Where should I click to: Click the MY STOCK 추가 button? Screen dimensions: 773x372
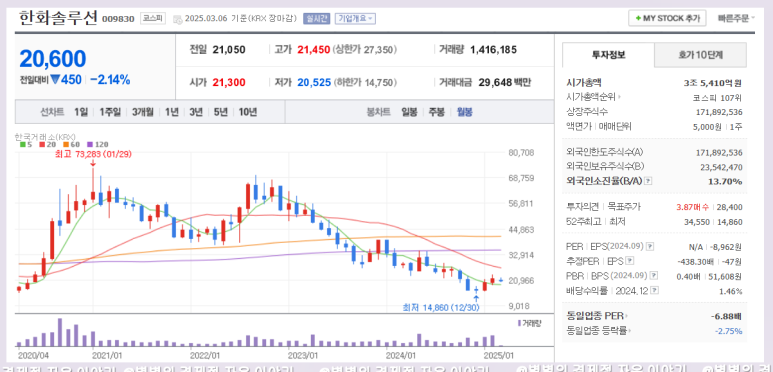pos(667,19)
